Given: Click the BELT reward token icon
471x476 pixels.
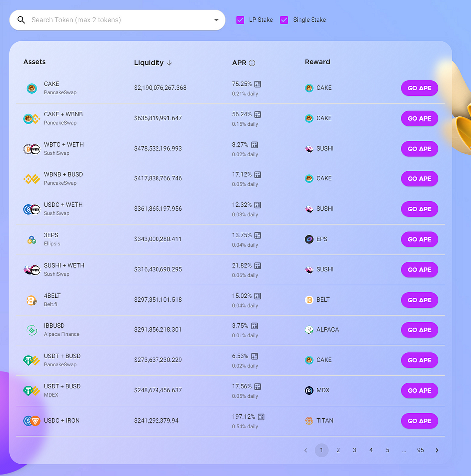Looking at the screenshot, I should (x=309, y=300).
